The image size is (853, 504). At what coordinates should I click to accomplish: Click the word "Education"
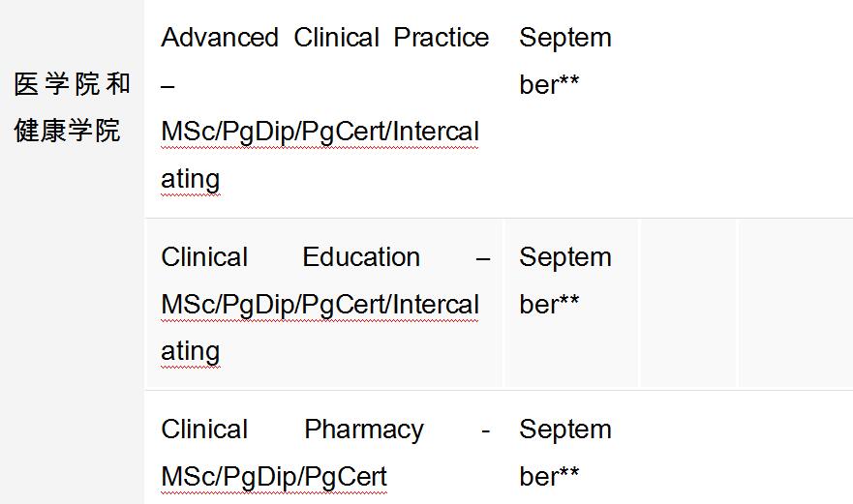tap(361, 257)
